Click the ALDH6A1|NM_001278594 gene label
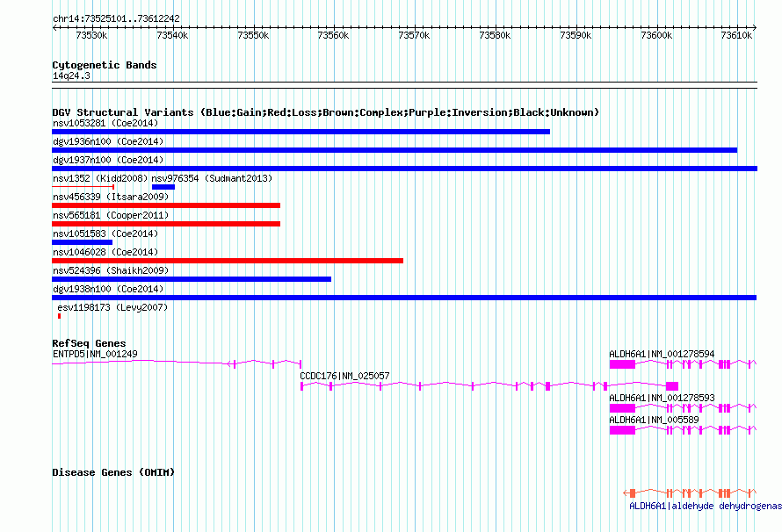This screenshot has width=782, height=532. click(x=662, y=354)
